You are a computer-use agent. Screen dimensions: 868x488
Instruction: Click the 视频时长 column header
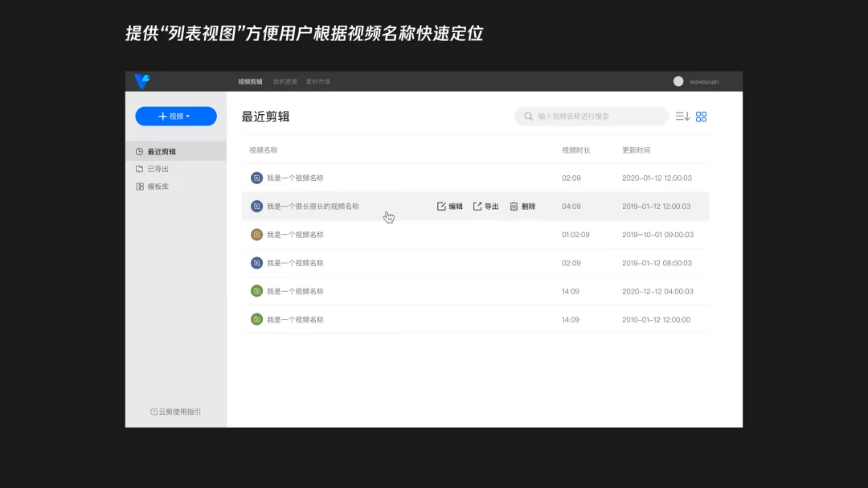pos(576,150)
